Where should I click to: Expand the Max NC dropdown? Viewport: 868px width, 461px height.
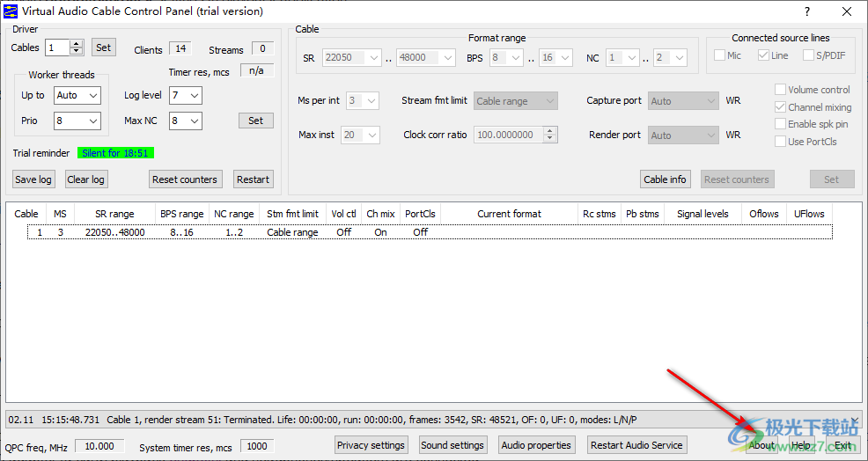click(x=186, y=121)
